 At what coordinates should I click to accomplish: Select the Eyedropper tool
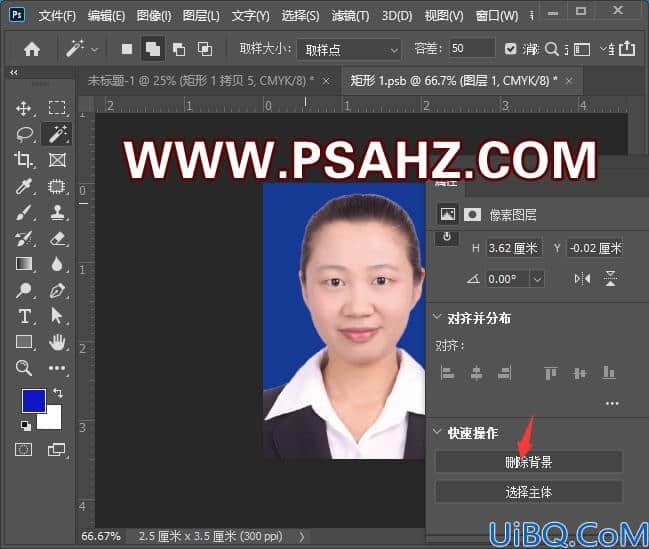pyautogui.click(x=24, y=186)
